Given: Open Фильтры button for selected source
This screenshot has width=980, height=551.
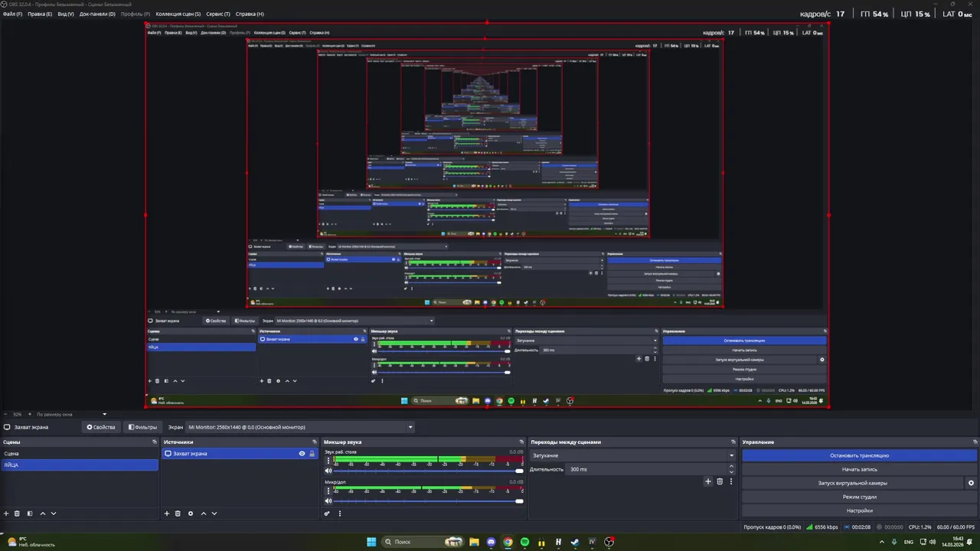Looking at the screenshot, I should coord(142,427).
